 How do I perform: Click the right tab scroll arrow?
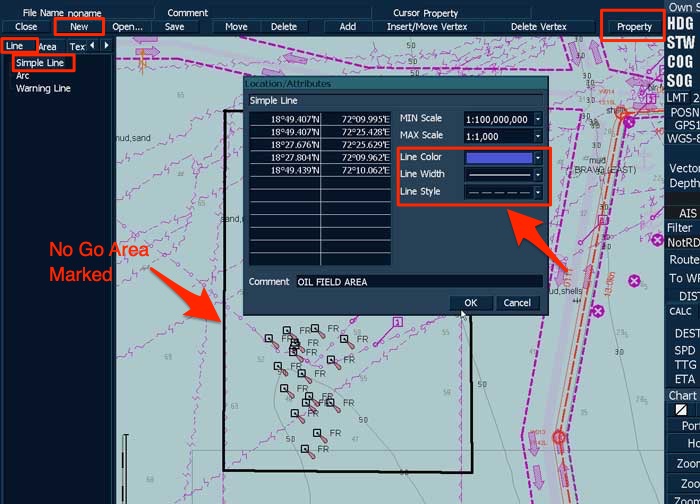click(106, 46)
